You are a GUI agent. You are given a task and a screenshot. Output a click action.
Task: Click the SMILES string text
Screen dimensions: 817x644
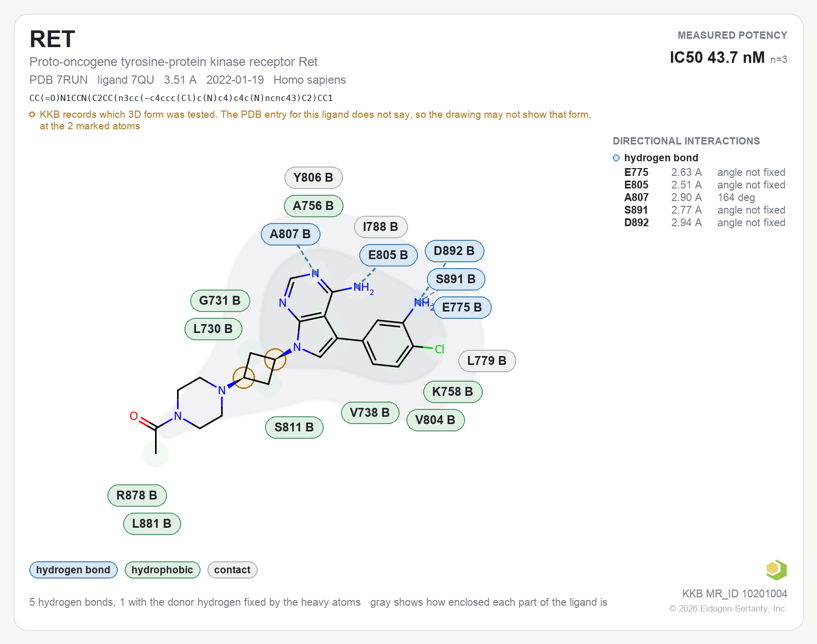click(x=181, y=98)
